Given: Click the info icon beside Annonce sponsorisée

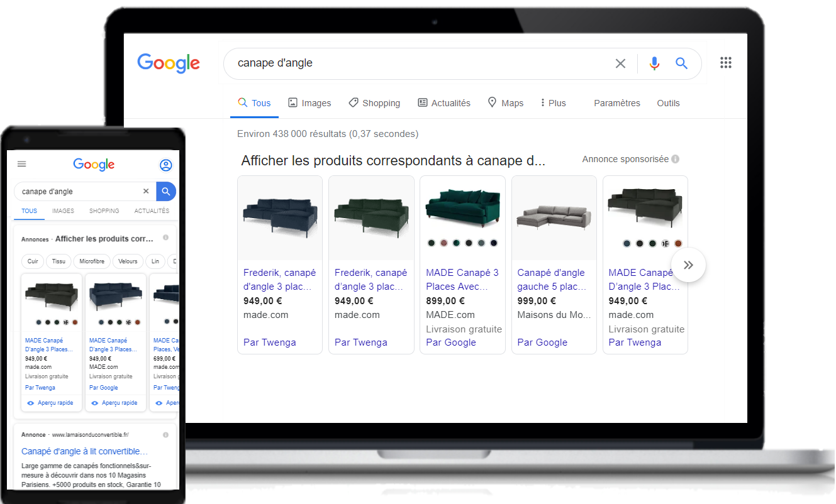Looking at the screenshot, I should (x=675, y=160).
